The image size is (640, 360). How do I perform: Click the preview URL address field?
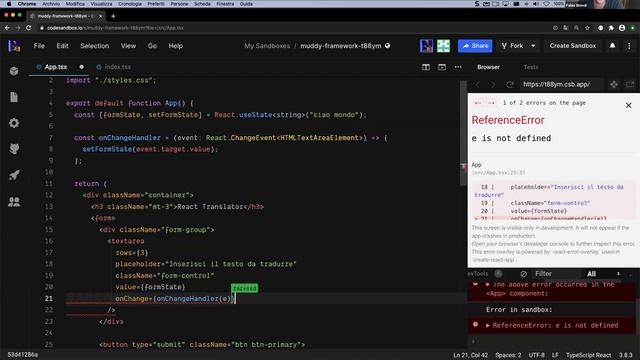click(x=561, y=84)
